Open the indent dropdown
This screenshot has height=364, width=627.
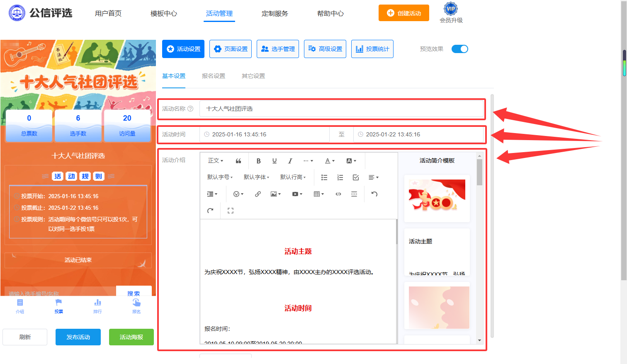coord(212,194)
